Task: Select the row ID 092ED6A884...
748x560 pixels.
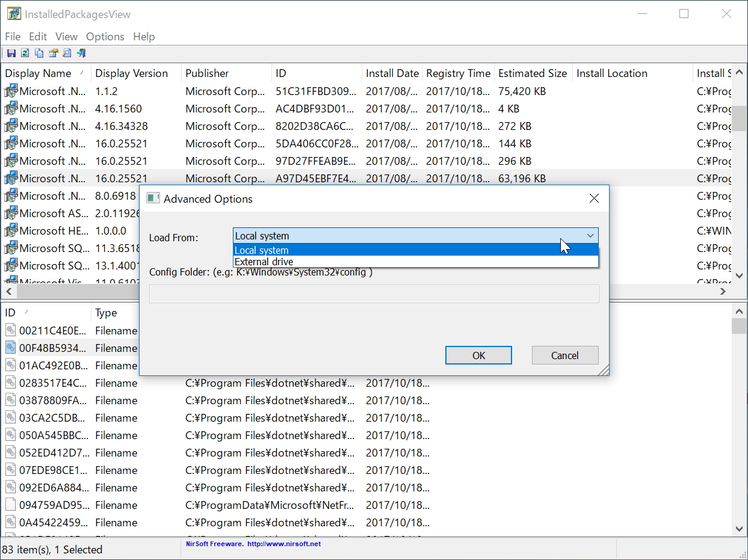Action: pos(54,487)
